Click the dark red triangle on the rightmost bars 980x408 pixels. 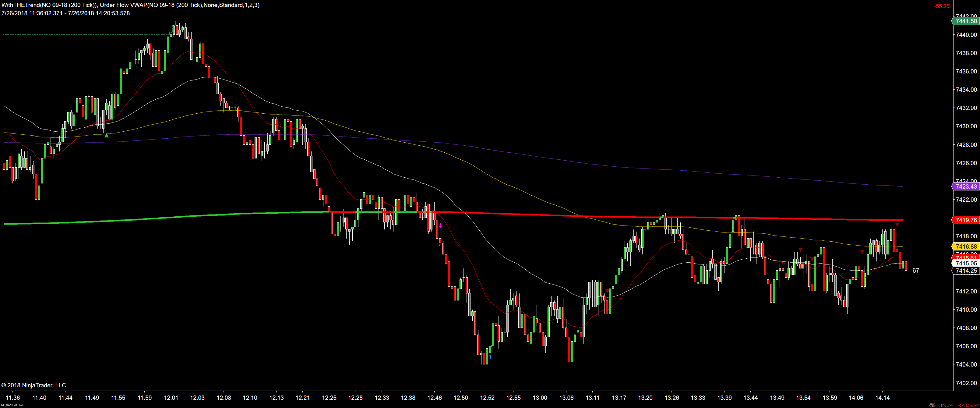coord(897,225)
